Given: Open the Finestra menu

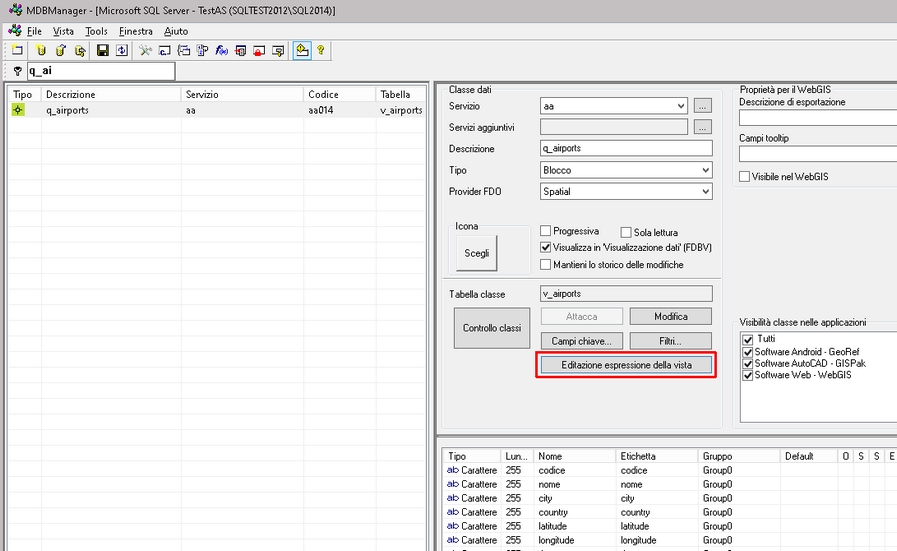Looking at the screenshot, I should click(135, 31).
